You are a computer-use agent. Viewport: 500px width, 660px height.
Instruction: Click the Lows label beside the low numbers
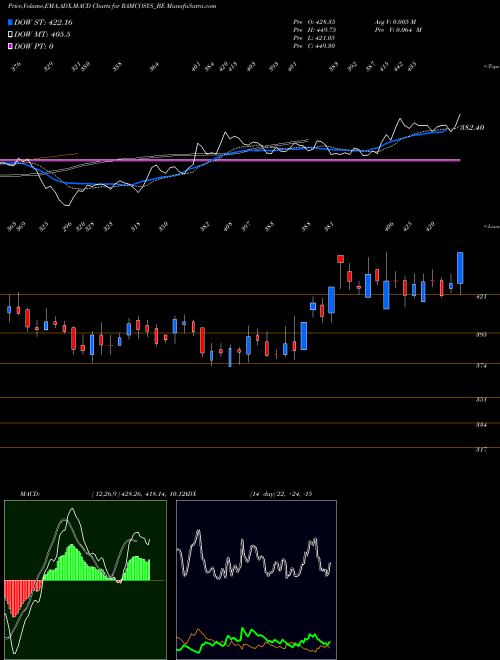(492, 226)
